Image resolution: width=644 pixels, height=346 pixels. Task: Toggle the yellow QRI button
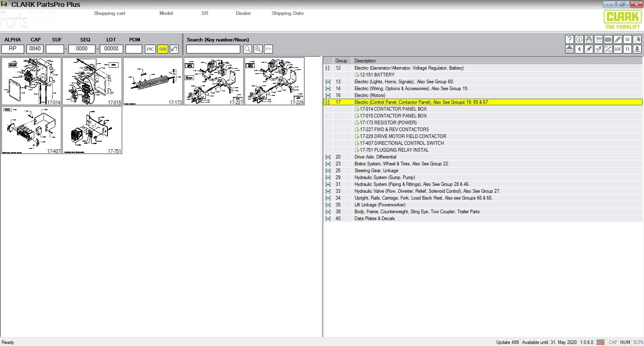pos(163,49)
